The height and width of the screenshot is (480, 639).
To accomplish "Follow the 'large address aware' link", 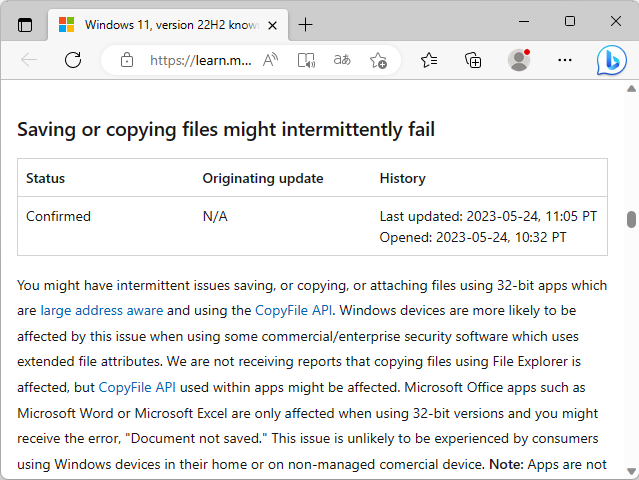I will point(101,310).
